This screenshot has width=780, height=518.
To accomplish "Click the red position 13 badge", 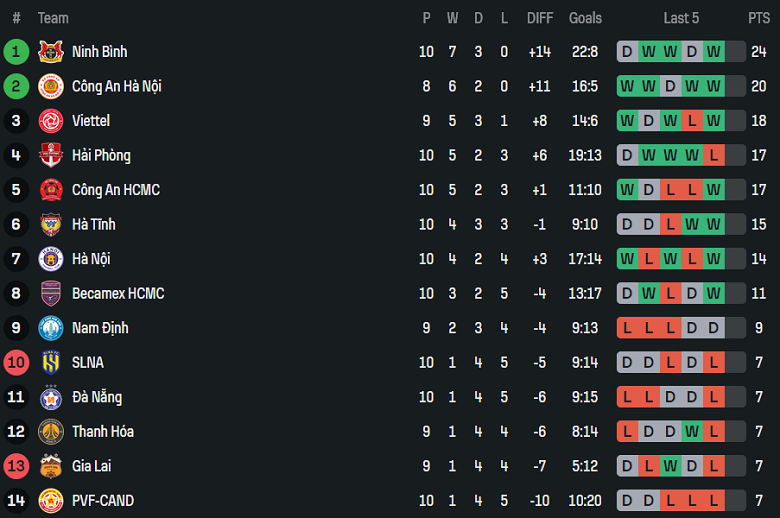I will (x=16, y=466).
